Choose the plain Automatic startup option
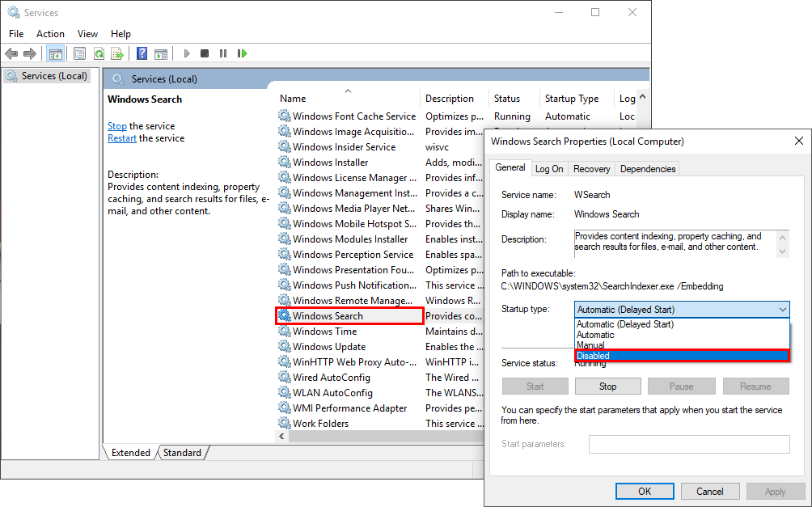 682,335
